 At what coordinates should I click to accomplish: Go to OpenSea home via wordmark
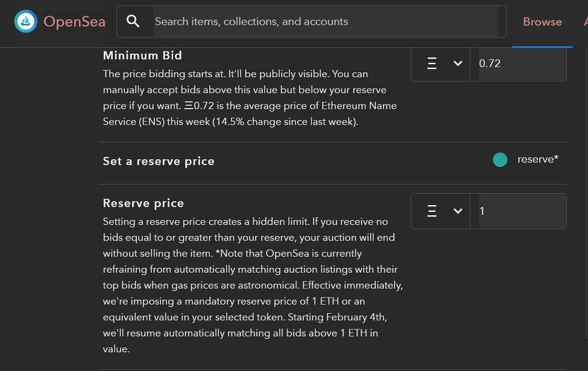[74, 22]
